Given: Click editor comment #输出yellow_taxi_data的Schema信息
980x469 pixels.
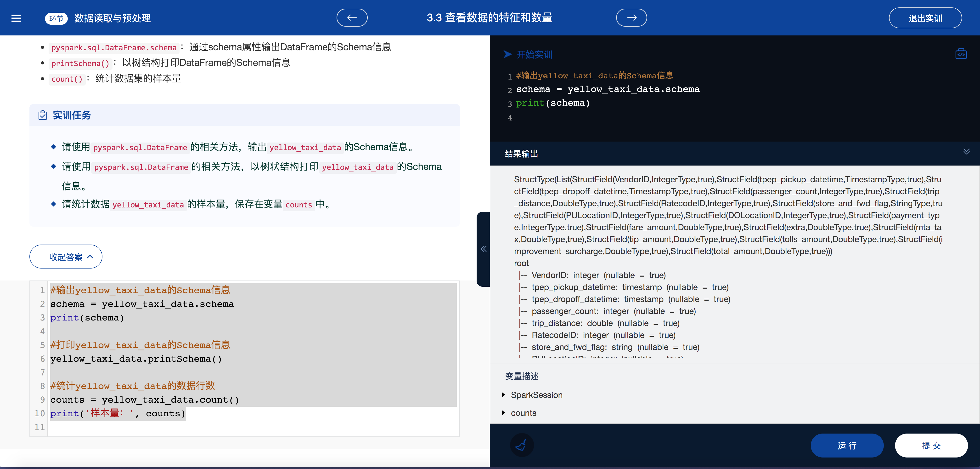Looking at the screenshot, I should pos(594,75).
